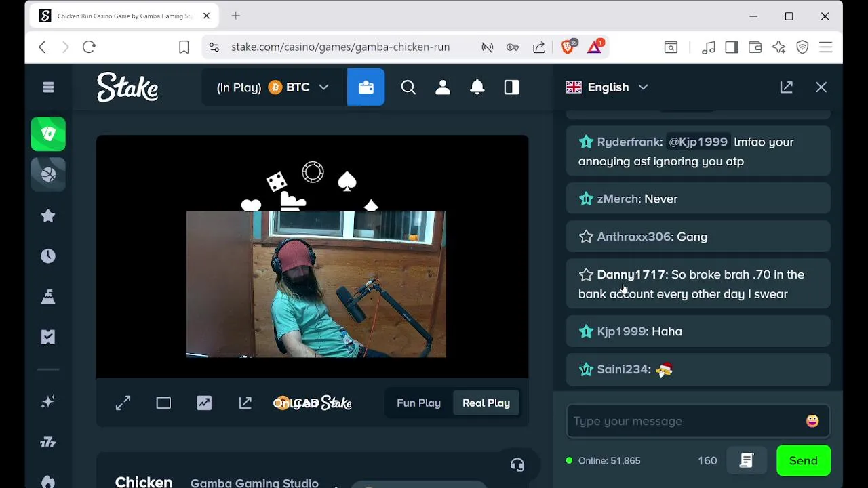Open the Brave Wallet icon
This screenshot has width=868, height=488.
click(x=755, y=47)
